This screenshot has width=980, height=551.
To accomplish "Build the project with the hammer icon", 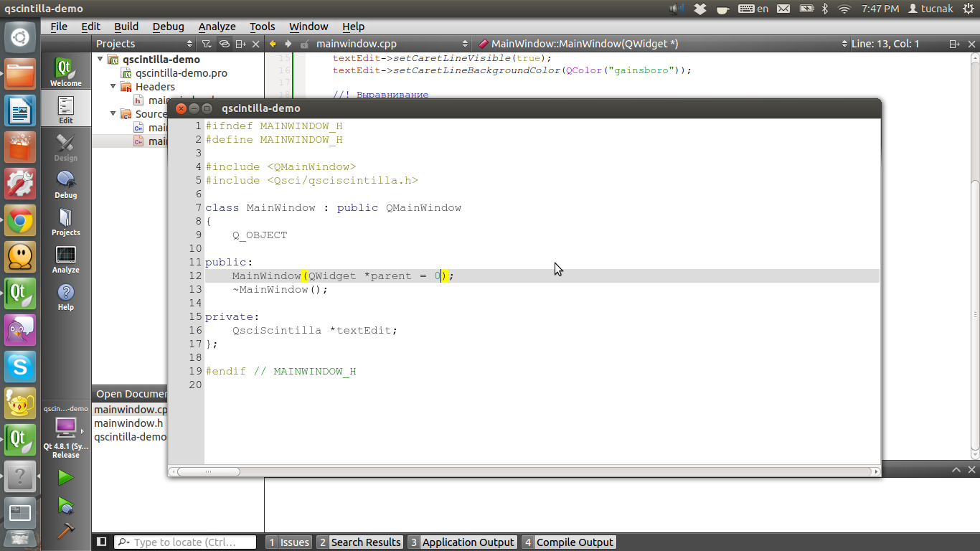I will pyautogui.click(x=66, y=531).
